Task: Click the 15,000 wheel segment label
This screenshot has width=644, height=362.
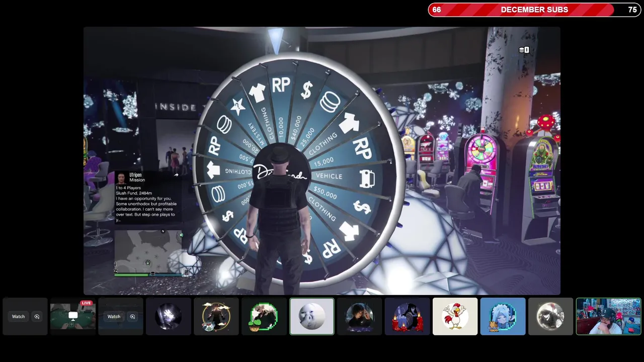Action: (324, 162)
